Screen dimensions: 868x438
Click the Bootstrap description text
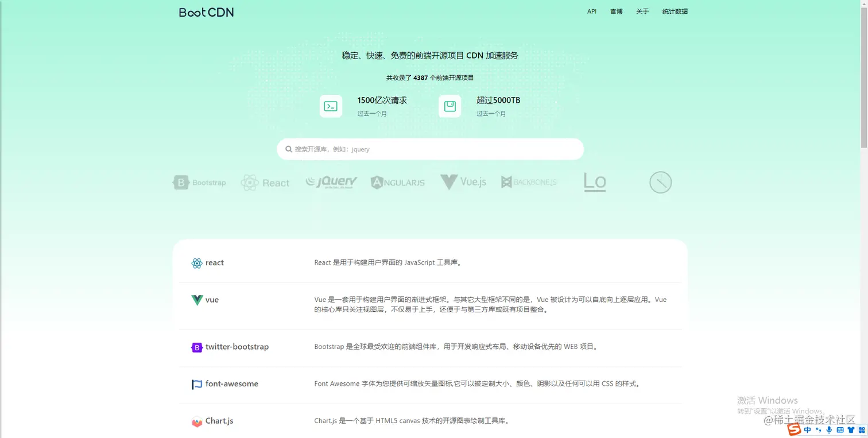[x=457, y=347]
